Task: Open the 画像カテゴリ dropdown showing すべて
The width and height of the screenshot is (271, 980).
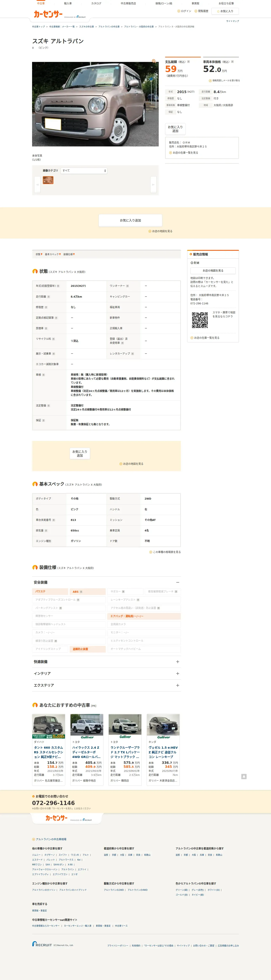Action: coord(84,171)
